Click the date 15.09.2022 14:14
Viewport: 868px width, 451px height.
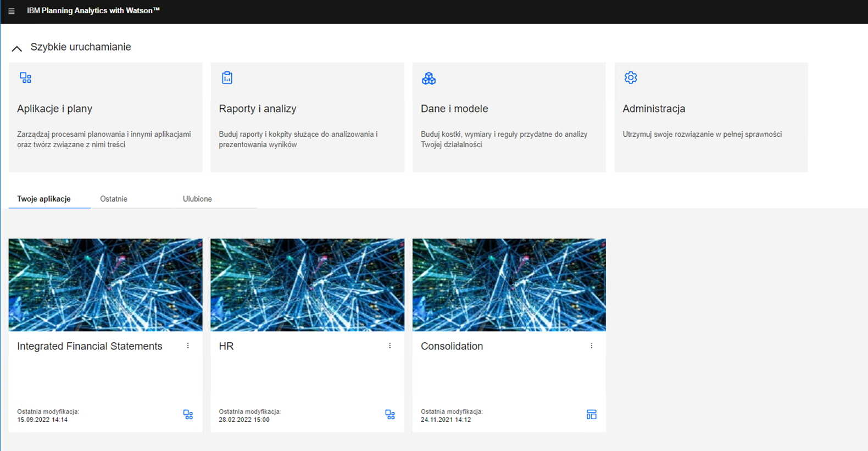[42, 420]
